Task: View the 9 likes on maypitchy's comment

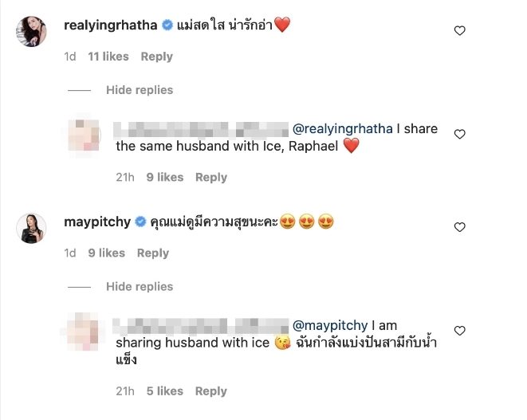Action: click(x=106, y=253)
